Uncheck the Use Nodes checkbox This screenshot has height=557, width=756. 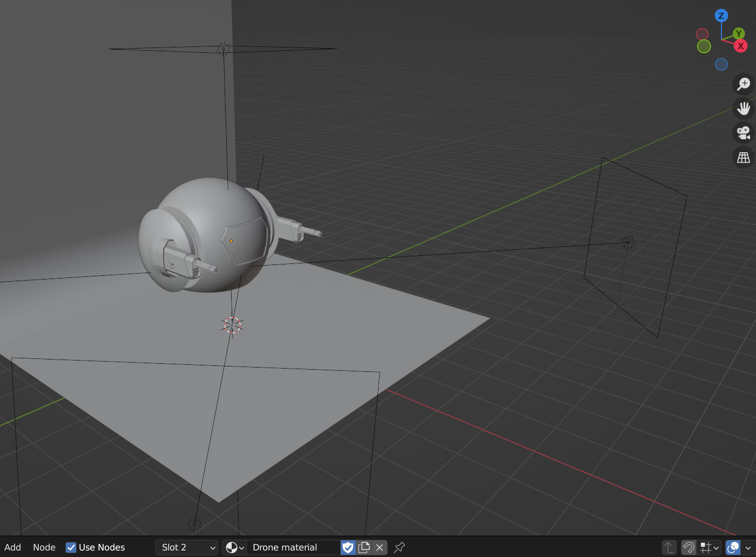click(x=71, y=547)
